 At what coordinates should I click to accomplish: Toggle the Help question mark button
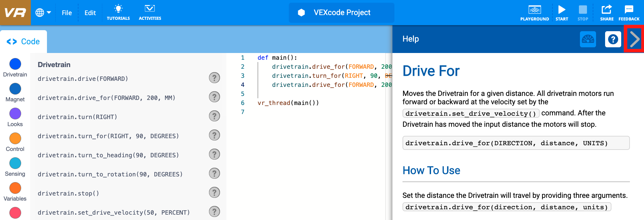(613, 39)
